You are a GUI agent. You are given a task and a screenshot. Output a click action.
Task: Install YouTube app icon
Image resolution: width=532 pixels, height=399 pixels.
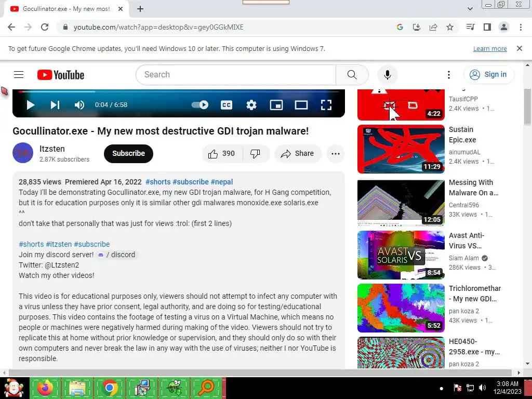point(416,27)
